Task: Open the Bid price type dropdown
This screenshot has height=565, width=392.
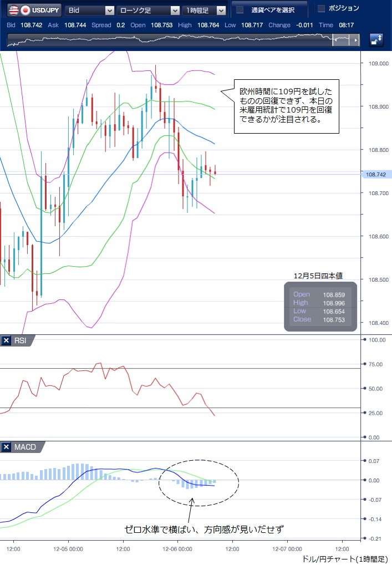Action: [90, 10]
